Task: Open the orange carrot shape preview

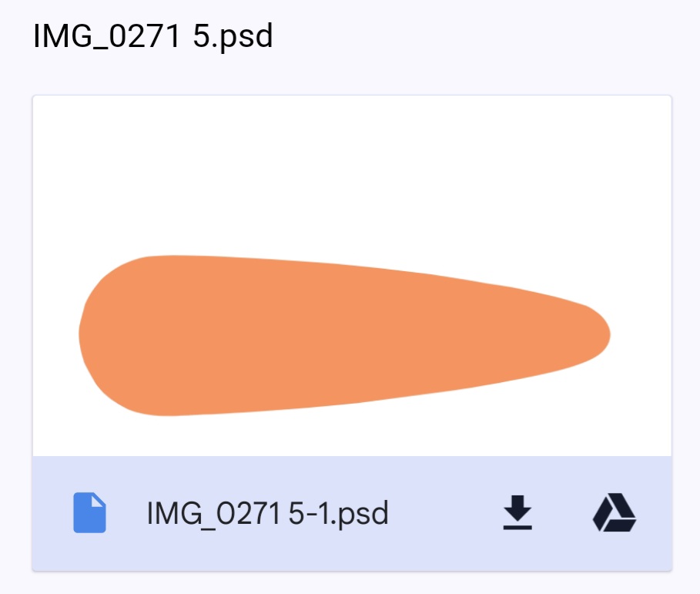Action: pyautogui.click(x=344, y=335)
